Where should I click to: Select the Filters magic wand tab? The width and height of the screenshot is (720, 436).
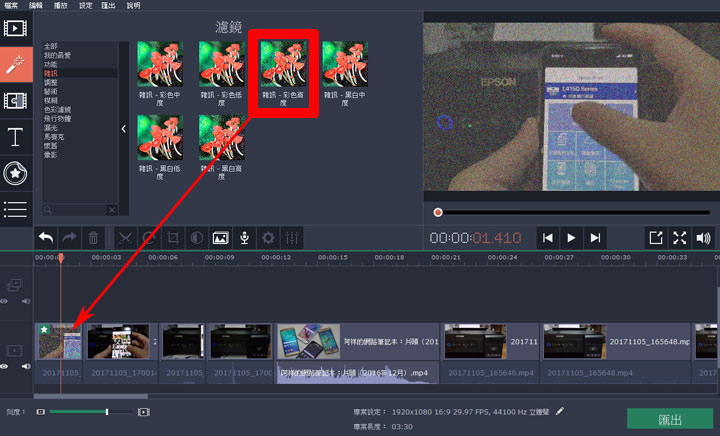coord(16,64)
